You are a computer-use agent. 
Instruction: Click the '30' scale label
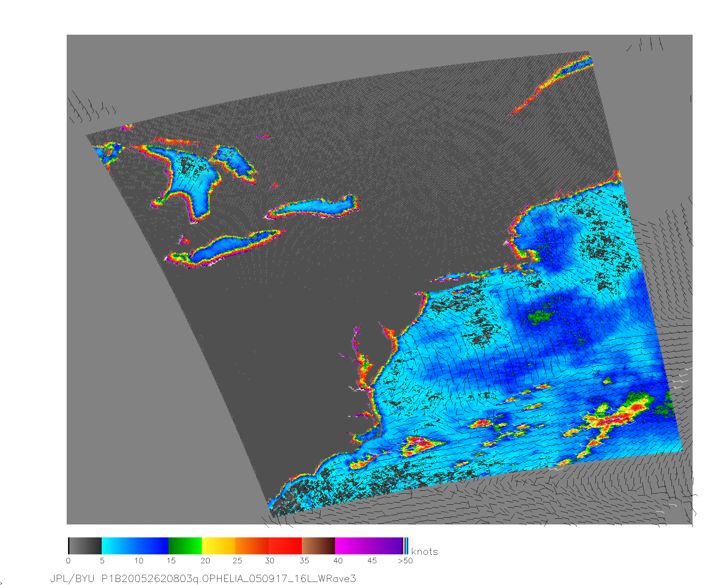click(x=270, y=561)
